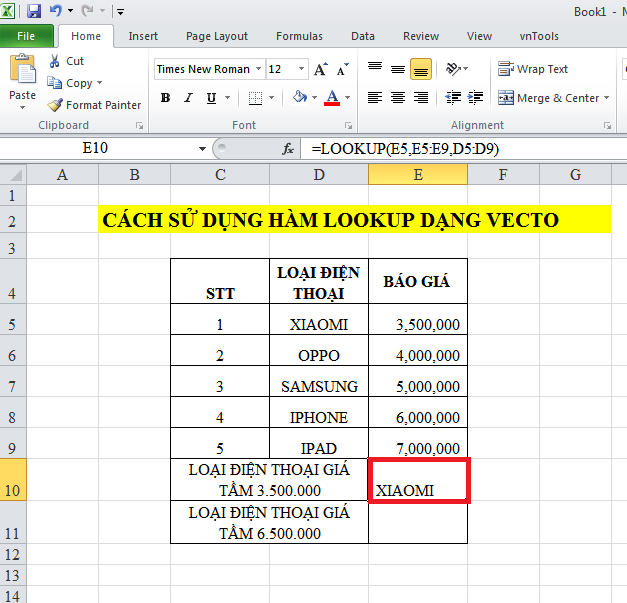627x603 pixels.
Task: Customize Quick Access Toolbar dropdown
Action: (x=120, y=12)
